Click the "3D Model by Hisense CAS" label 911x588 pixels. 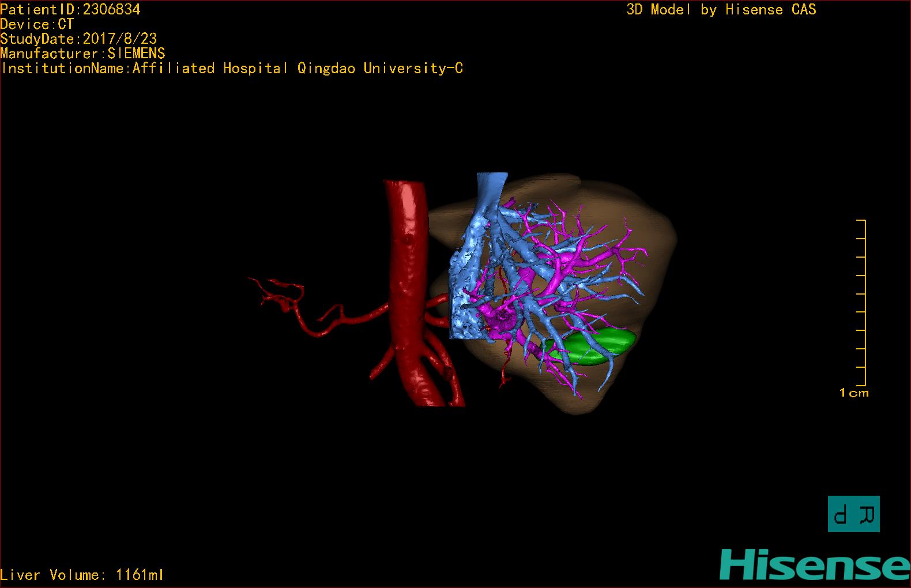721,9
